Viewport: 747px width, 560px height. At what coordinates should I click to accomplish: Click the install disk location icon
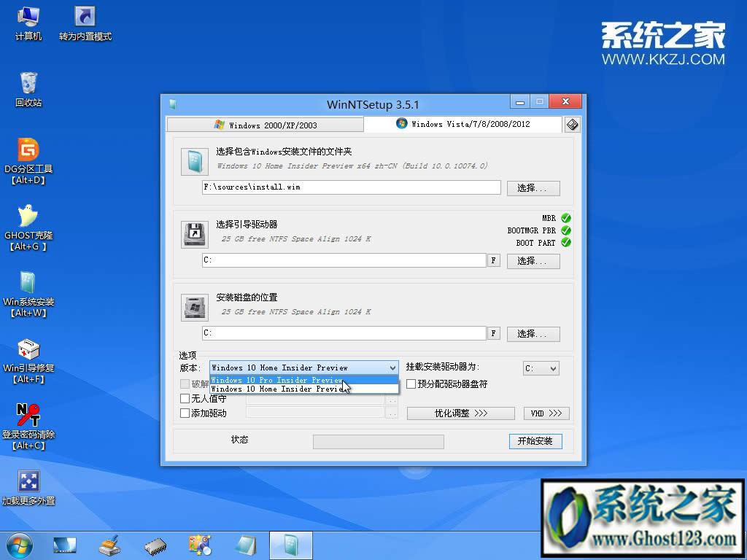coord(194,307)
